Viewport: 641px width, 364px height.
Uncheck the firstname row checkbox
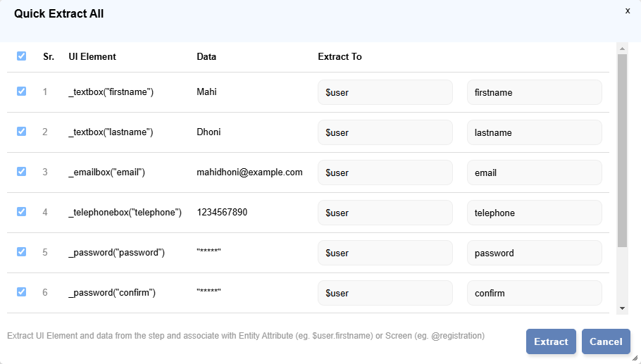(x=21, y=92)
